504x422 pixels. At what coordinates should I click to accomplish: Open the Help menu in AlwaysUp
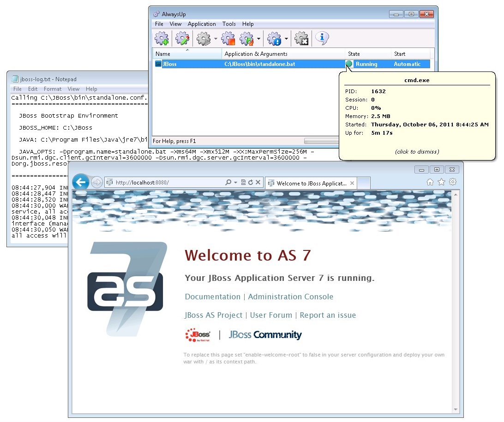point(248,24)
